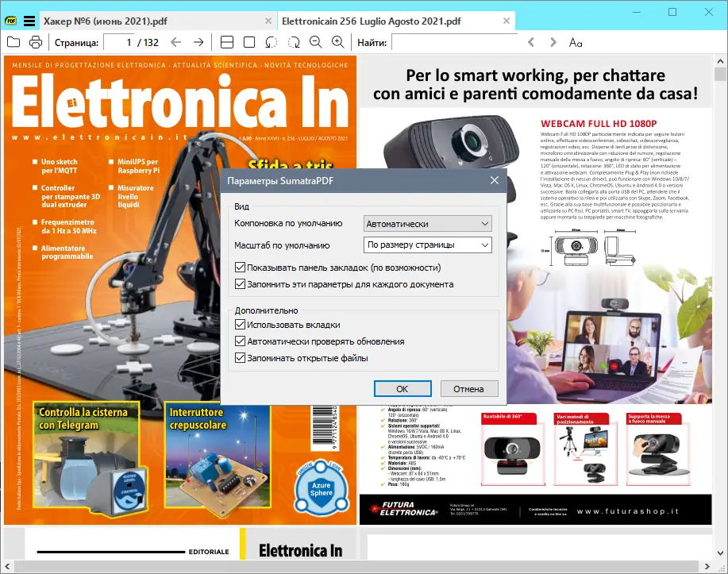This screenshot has width=728, height=574.
Task: Click the Страница: label
Action: pyautogui.click(x=76, y=42)
